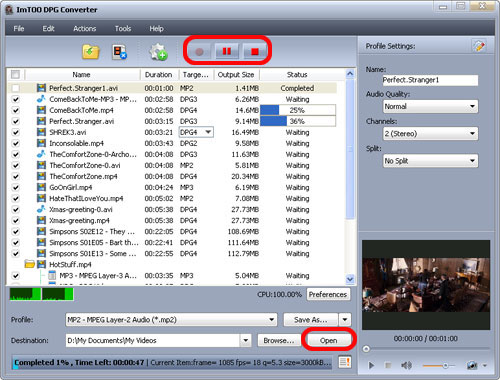Adjust the preview volume slider
Image resolution: width=500 pixels, height=380 pixels.
click(439, 366)
